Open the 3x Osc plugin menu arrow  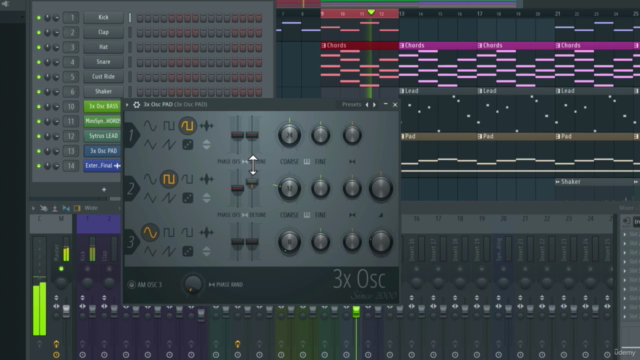[127, 104]
